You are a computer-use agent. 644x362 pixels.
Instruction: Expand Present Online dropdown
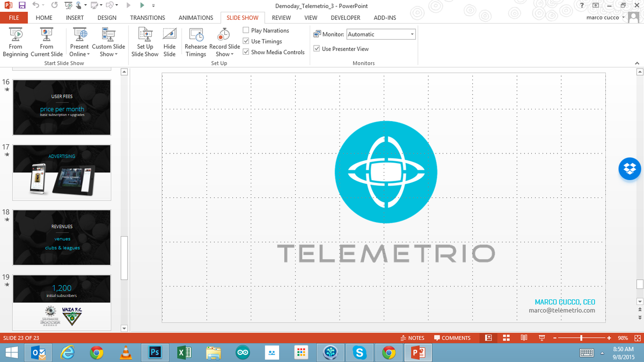click(x=89, y=54)
